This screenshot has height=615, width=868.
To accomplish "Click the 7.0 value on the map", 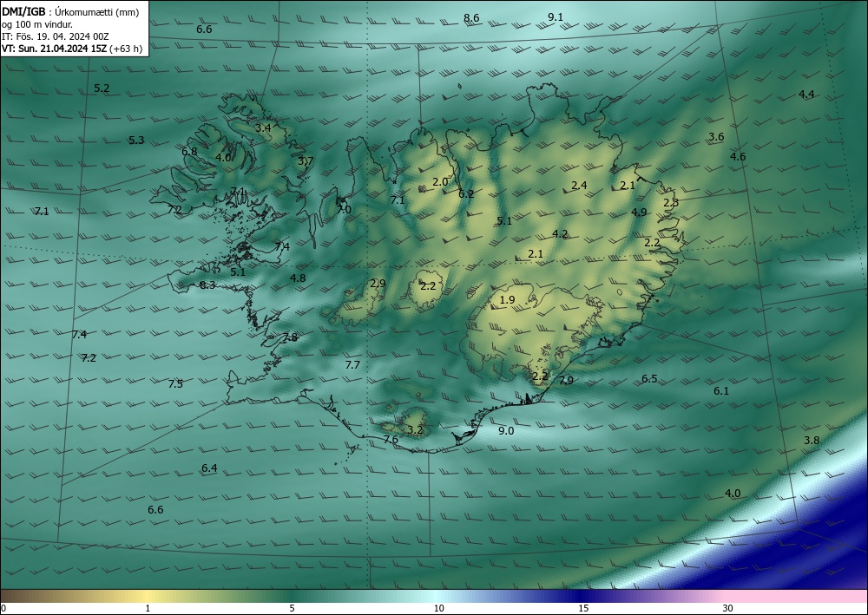I will tap(344, 209).
